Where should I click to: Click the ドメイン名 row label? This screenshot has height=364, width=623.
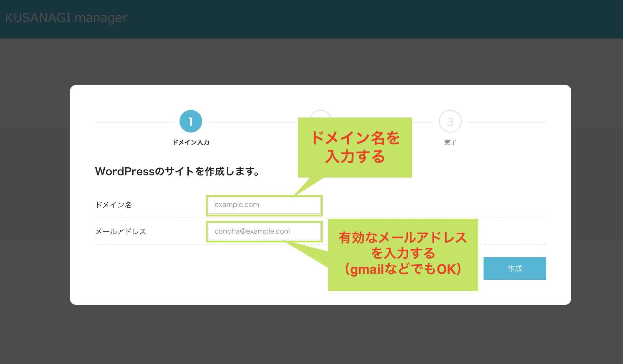(114, 205)
